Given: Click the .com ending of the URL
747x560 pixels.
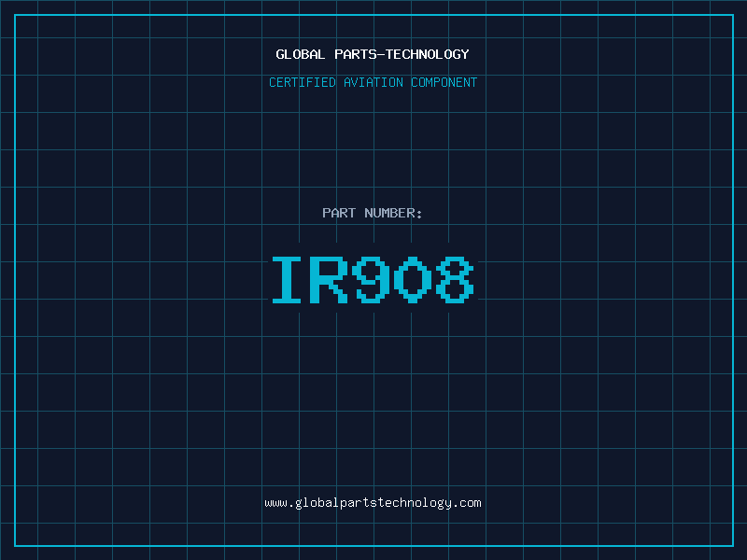Looking at the screenshot, I should (x=467, y=503).
